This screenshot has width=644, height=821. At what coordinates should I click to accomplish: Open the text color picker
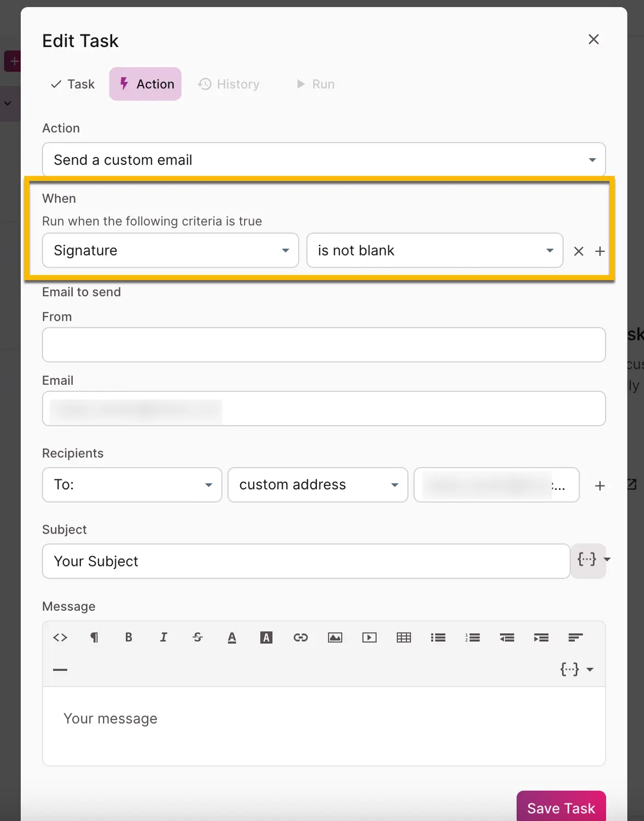[232, 637]
